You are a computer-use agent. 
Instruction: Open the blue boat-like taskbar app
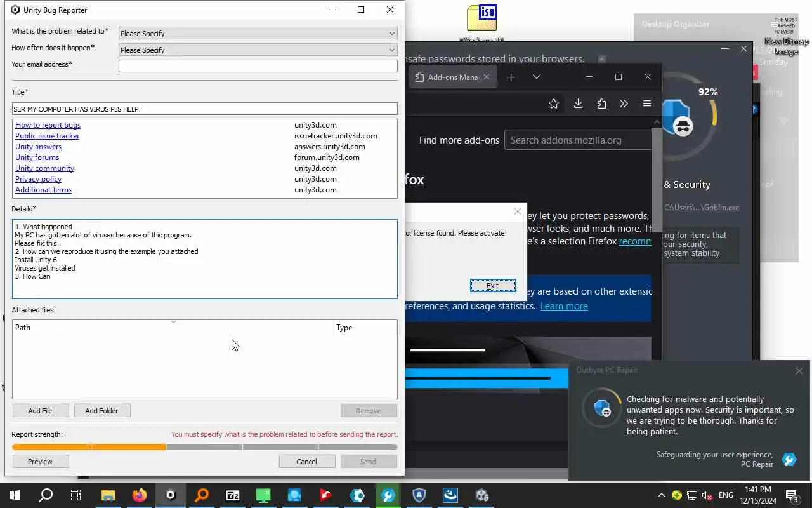click(x=450, y=495)
